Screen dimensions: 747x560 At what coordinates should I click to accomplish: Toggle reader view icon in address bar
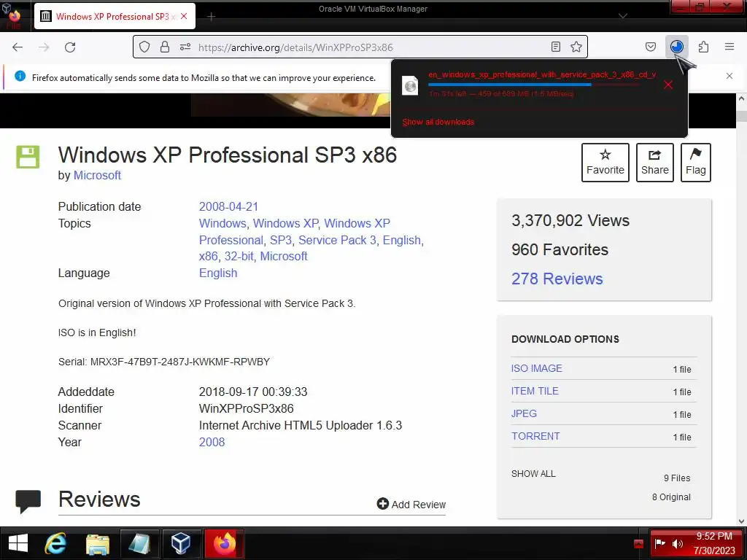[555, 47]
